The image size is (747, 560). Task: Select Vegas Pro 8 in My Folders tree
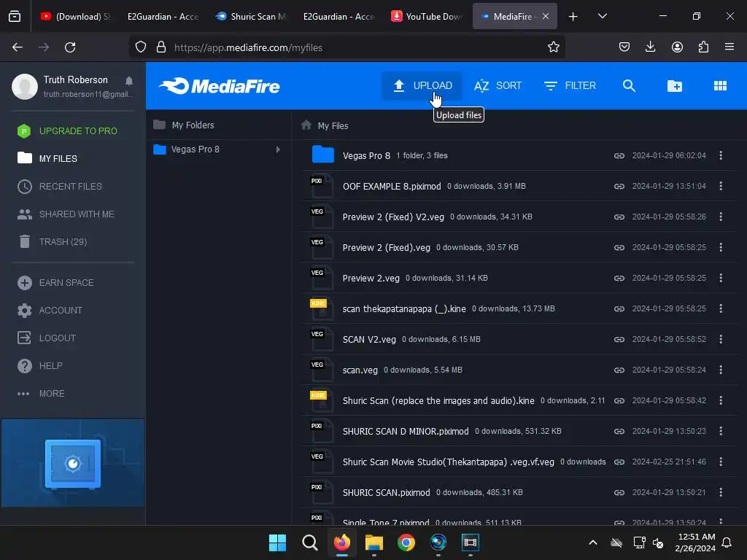196,149
